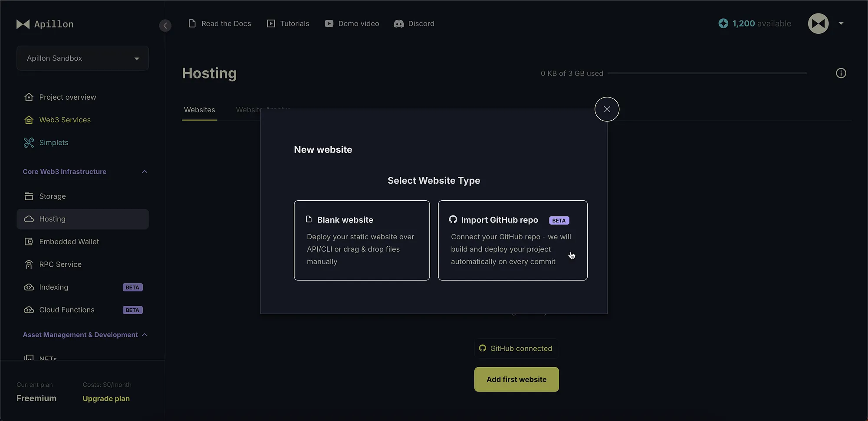Open RPC Service in sidebar
This screenshot has height=421, width=868.
click(82, 264)
